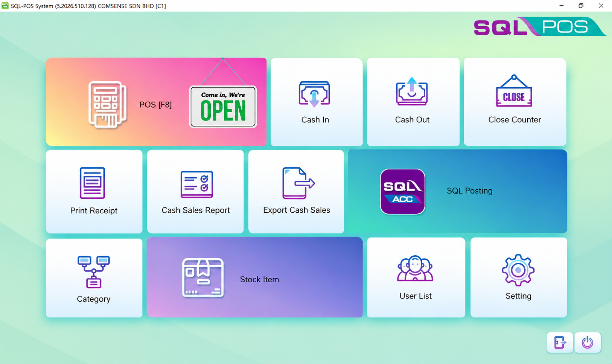Restore down the SQL-POS window
612x364 pixels.
point(581,6)
